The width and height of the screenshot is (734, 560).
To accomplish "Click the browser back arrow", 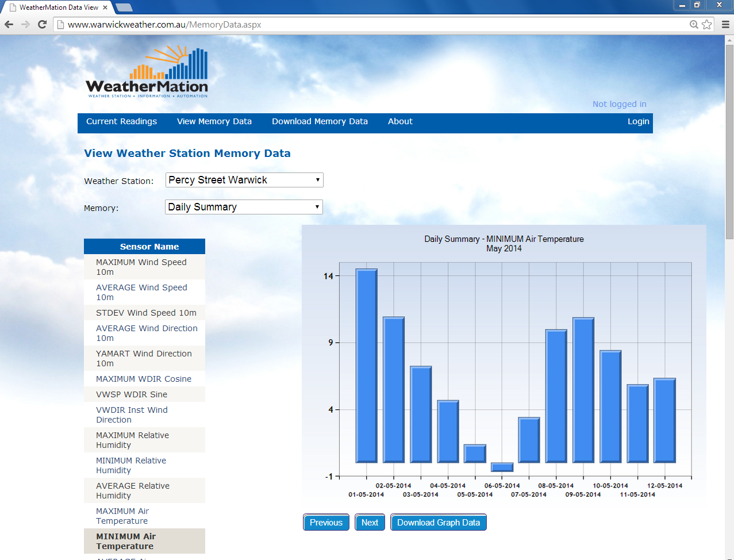I will coord(9,24).
